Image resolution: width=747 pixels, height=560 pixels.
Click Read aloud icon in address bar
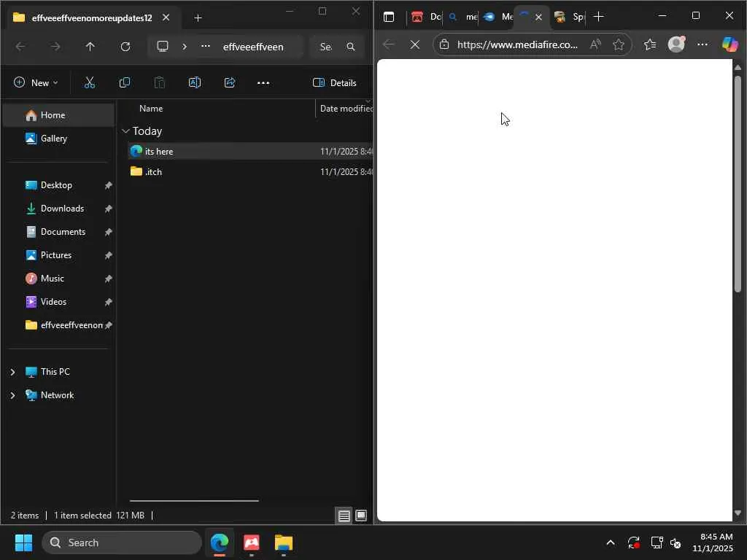click(595, 44)
